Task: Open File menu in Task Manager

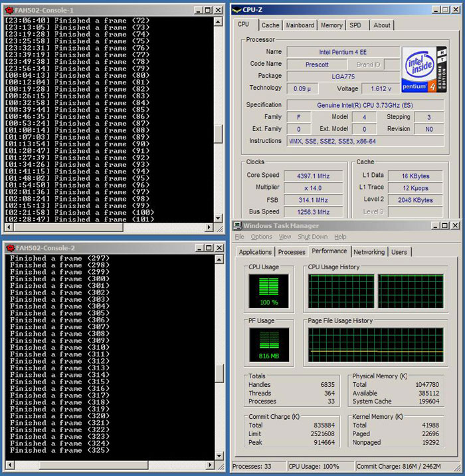Action: 239,237
